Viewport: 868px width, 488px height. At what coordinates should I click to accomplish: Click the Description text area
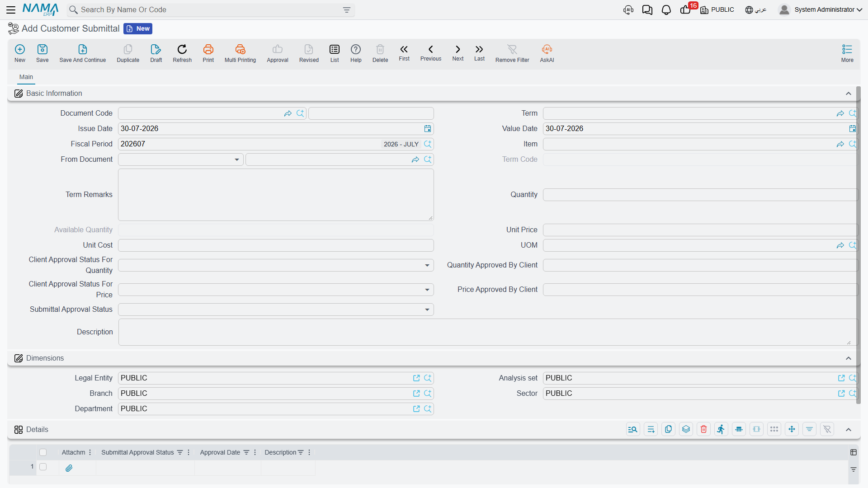click(488, 332)
